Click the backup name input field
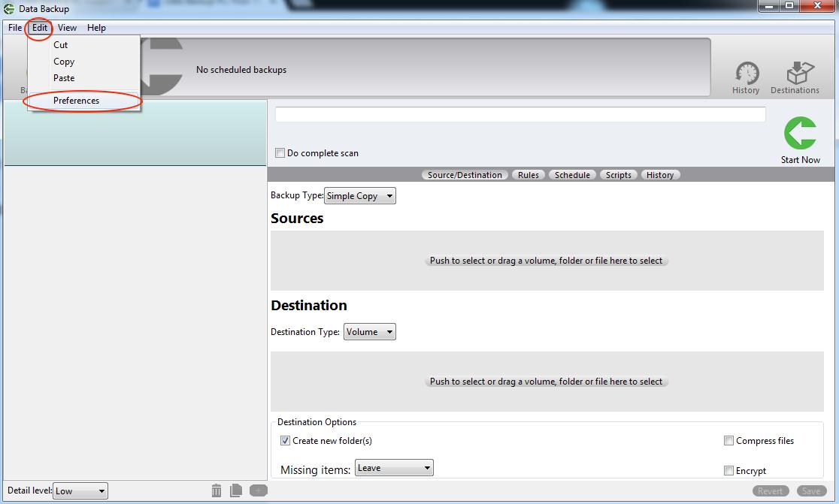The image size is (839, 504). (x=519, y=114)
